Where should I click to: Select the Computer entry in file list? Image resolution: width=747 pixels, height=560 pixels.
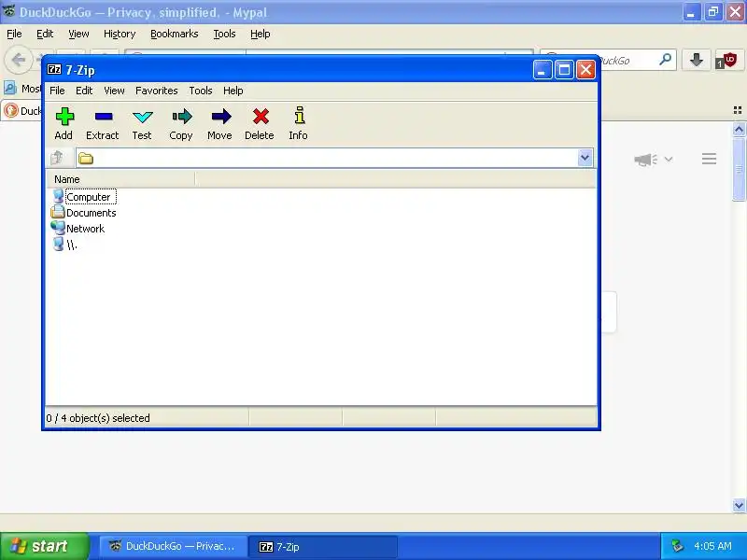(84, 197)
